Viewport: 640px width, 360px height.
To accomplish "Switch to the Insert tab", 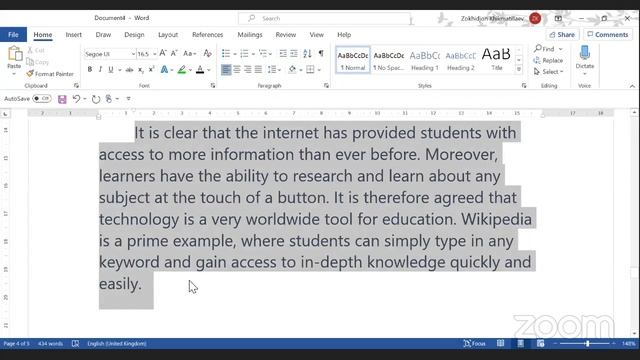I will pos(73,35).
